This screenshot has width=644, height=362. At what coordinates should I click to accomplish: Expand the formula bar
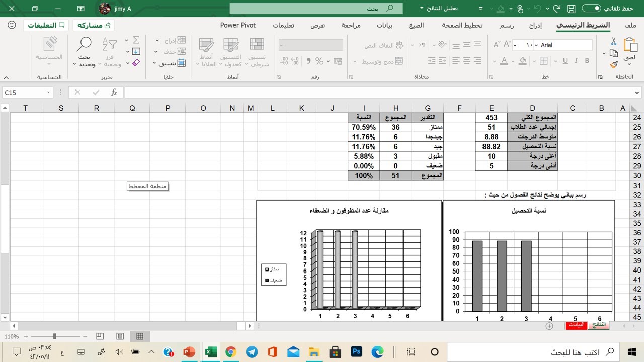coord(638,93)
